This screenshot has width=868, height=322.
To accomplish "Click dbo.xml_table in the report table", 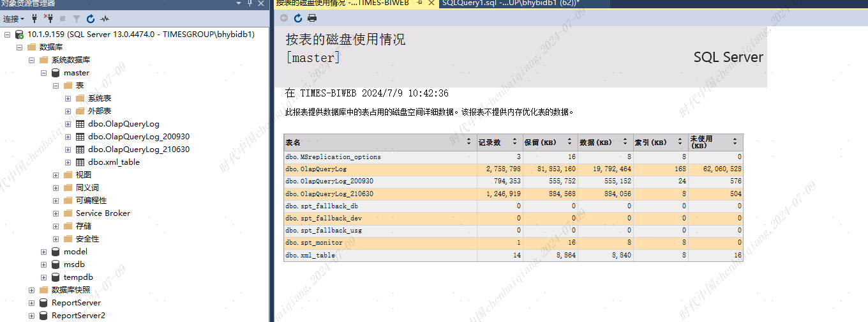I will click(310, 255).
